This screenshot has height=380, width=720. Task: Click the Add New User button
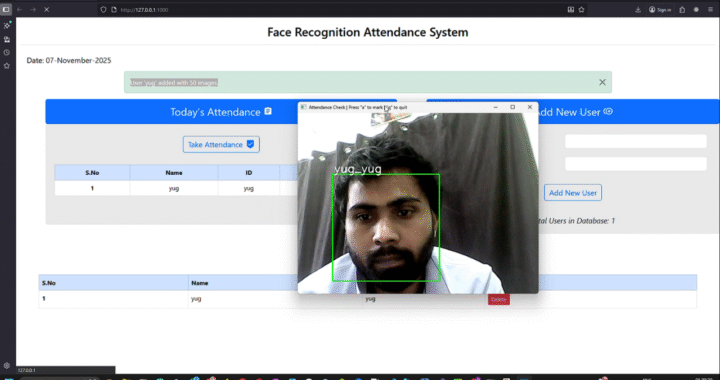[x=573, y=193]
